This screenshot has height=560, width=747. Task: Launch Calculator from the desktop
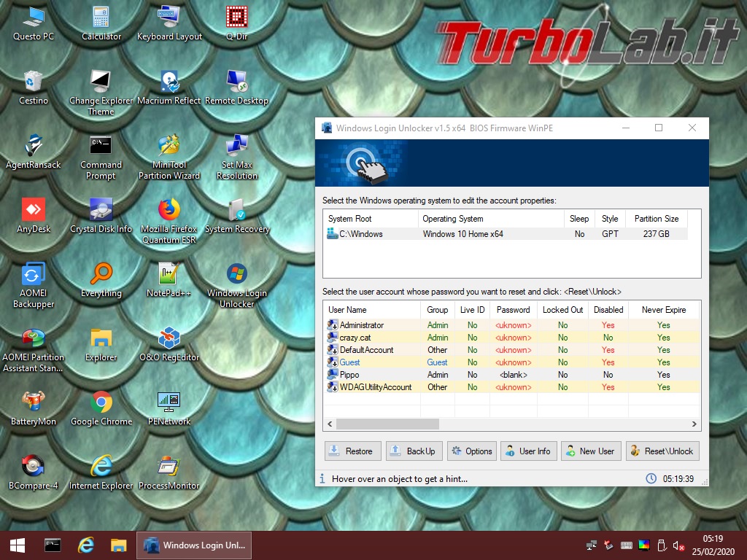(x=101, y=24)
